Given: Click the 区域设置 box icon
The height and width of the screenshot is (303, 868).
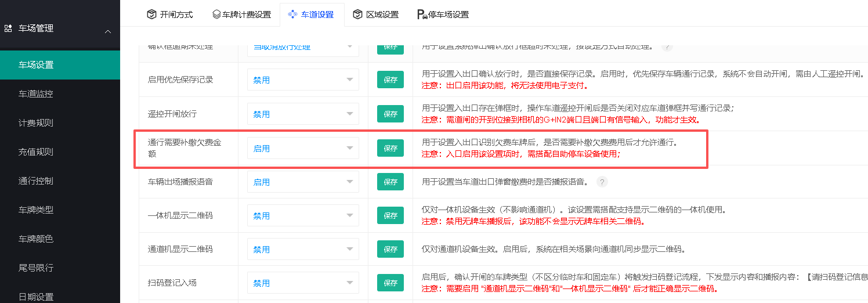Looking at the screenshot, I should tap(358, 14).
